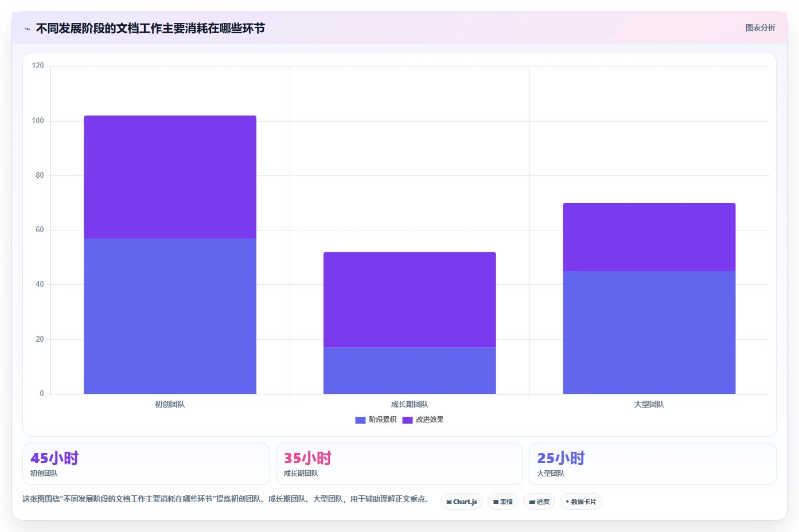Select the 25小时 大型团队 data card

point(653,464)
